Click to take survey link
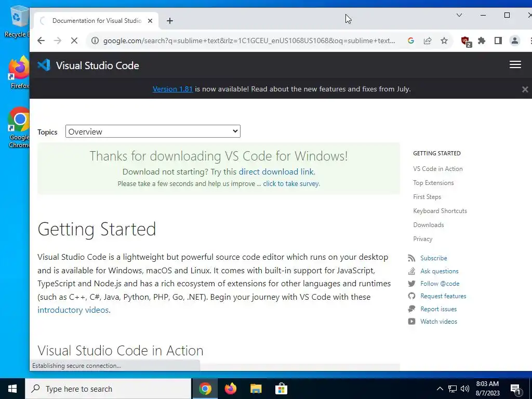Screen dimensions: 532x399 tap(291, 183)
